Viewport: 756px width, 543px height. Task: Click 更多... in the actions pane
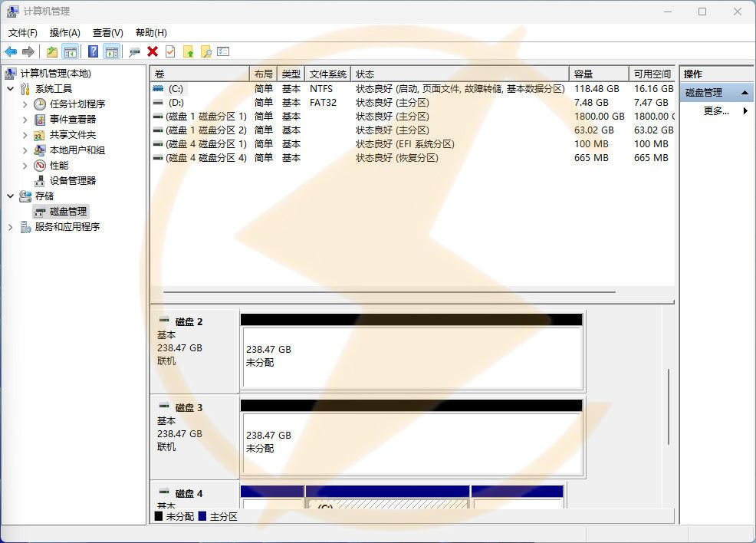(x=715, y=111)
